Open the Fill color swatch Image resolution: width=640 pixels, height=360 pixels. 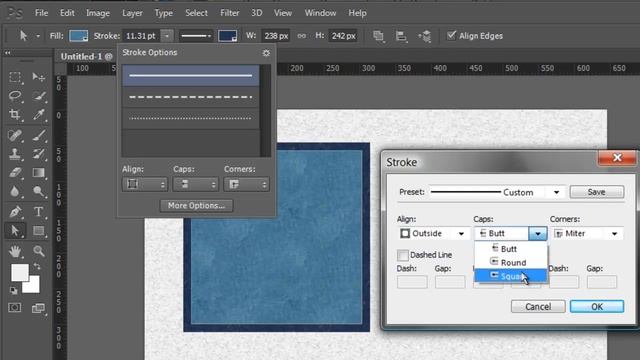(x=78, y=36)
